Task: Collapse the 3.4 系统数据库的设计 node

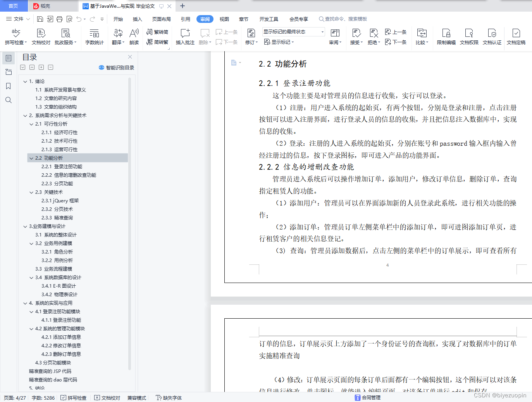Action: (x=31, y=278)
